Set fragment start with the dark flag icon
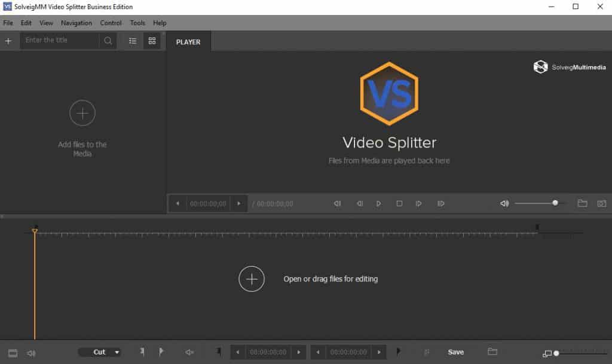The height and width of the screenshot is (364, 612). coord(219,352)
